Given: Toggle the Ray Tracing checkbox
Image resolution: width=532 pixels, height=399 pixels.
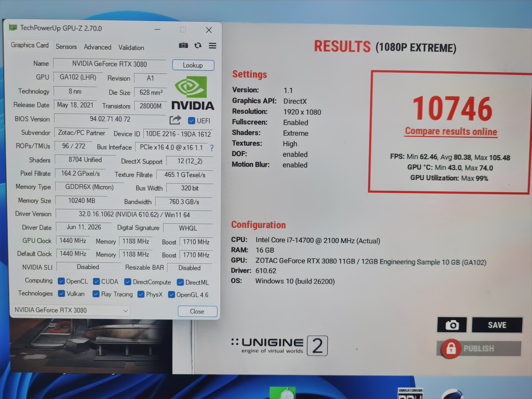Looking at the screenshot, I should pos(96,294).
